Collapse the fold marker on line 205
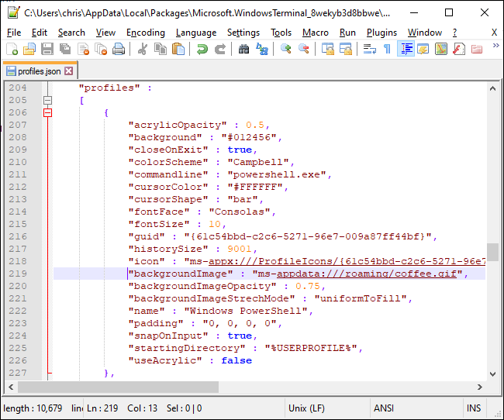Screen dimensions: 504x420 click(48, 100)
